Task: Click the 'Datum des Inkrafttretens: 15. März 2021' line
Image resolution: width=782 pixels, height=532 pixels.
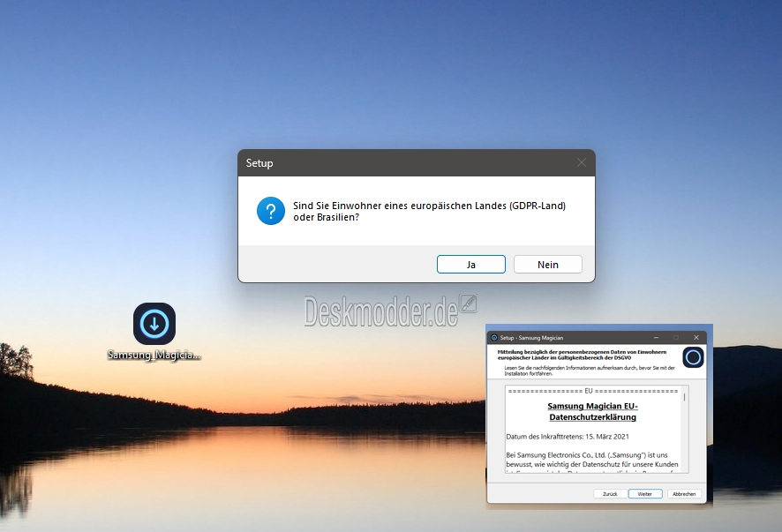Action: pos(568,436)
